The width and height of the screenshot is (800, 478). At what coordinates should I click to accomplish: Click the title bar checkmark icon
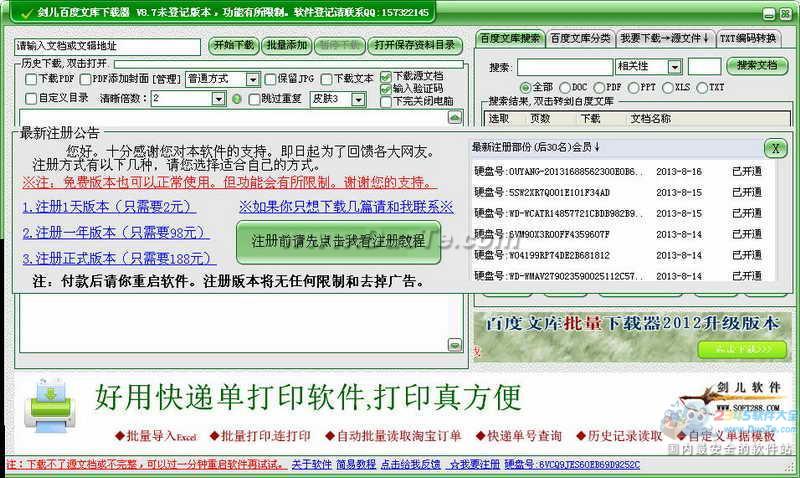click(24, 13)
